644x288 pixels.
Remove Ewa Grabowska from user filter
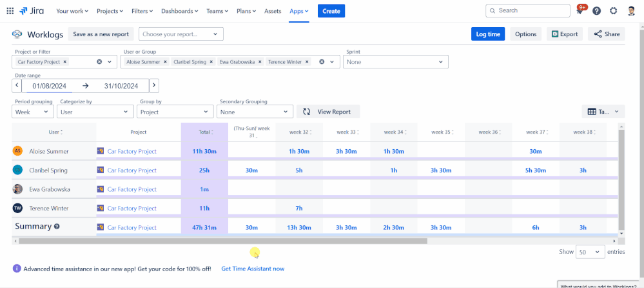pyautogui.click(x=260, y=62)
